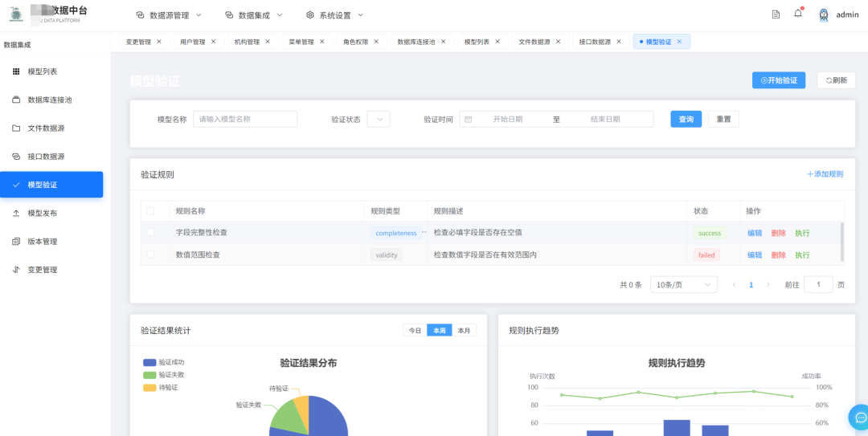The height and width of the screenshot is (436, 868).
Task: Select the 今日 time range option
Action: coord(416,330)
